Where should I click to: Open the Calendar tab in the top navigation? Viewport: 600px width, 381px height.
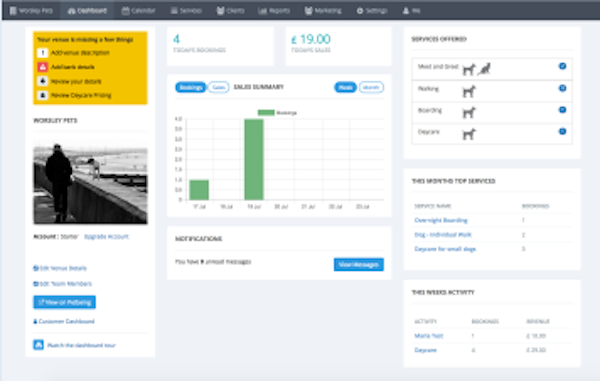[x=138, y=11]
